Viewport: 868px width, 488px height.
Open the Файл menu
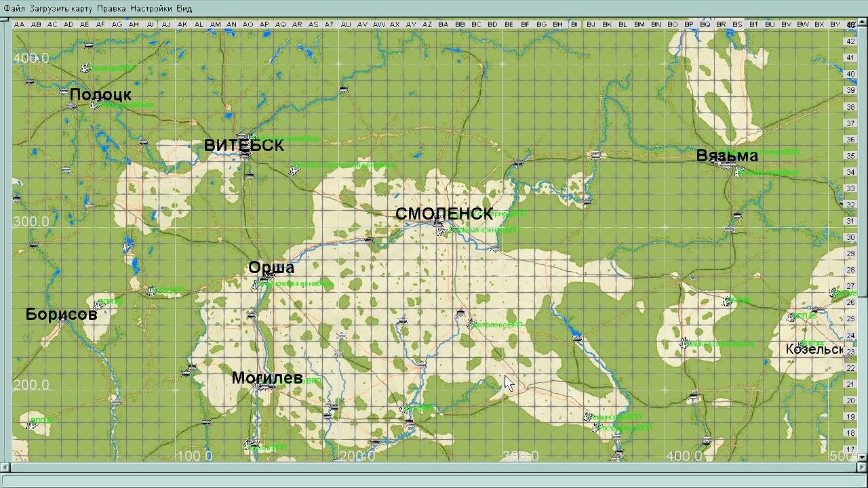coord(14,8)
